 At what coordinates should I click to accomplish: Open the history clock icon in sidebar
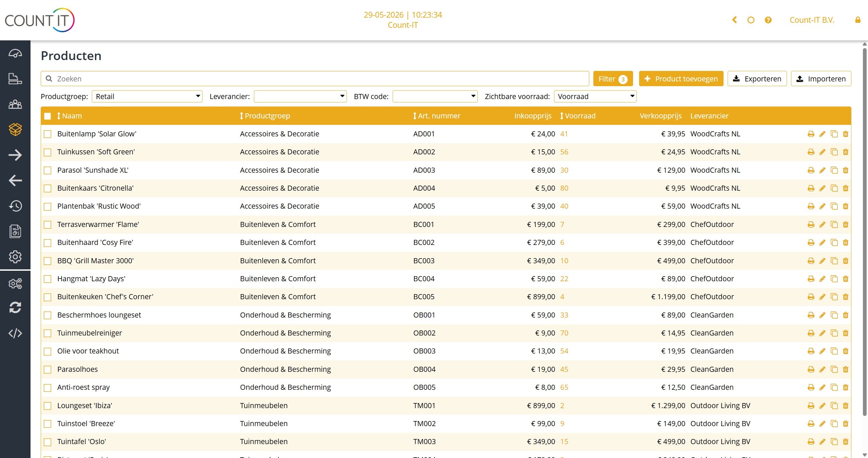(15, 206)
